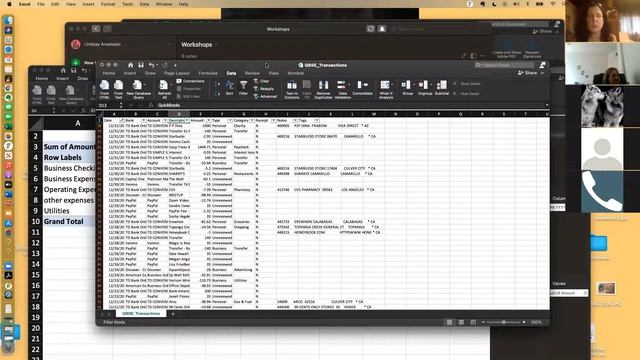Open the Receipt column filter dropdown
The height and width of the screenshot is (360, 640).
pyautogui.click(x=273, y=120)
